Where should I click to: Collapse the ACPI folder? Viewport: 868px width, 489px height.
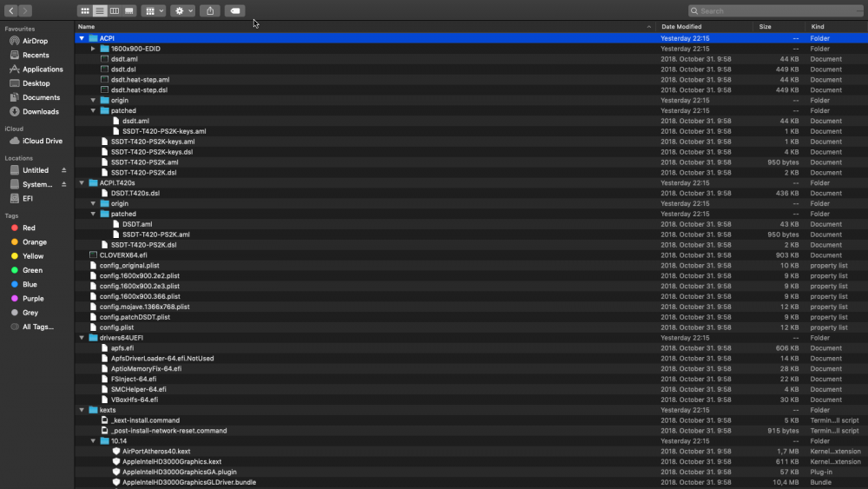tap(82, 38)
